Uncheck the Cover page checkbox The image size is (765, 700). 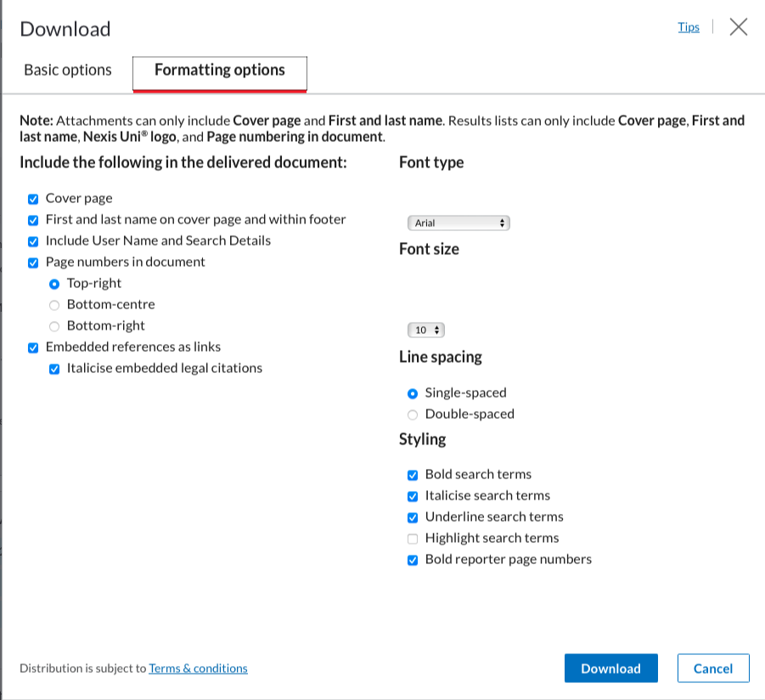click(x=33, y=199)
